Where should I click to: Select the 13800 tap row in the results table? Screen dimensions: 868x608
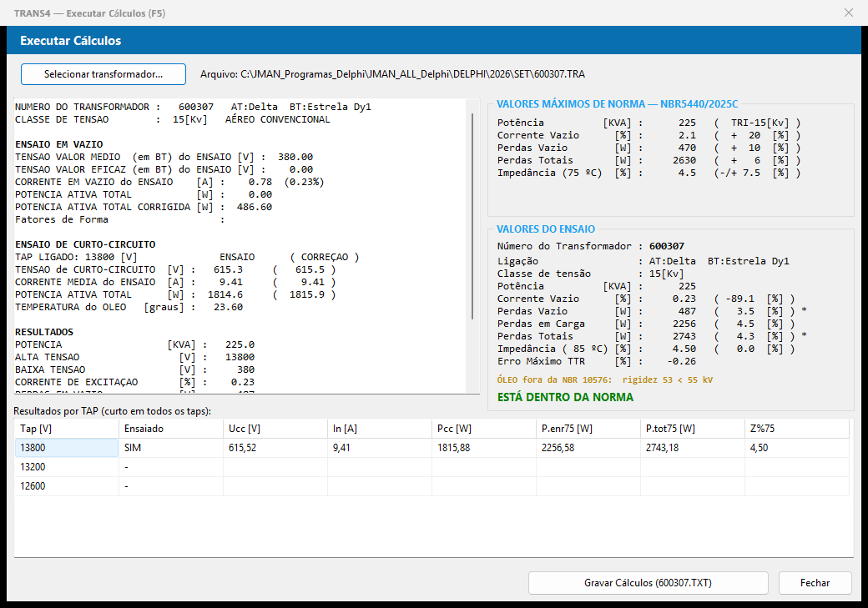[431, 448]
